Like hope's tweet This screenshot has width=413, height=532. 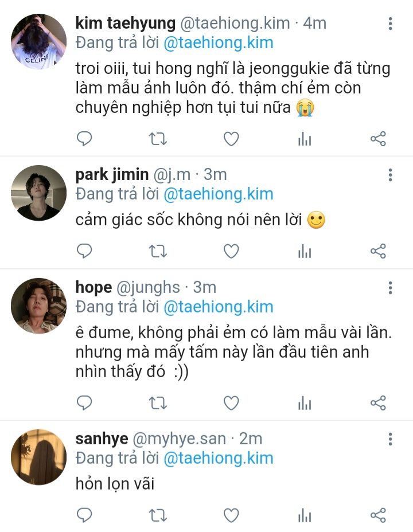[231, 404]
